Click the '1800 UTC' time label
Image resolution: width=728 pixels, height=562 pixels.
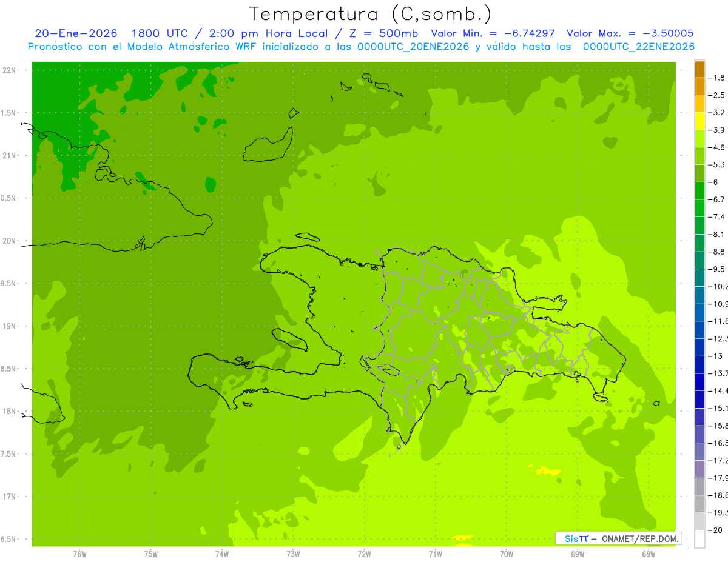(x=159, y=33)
